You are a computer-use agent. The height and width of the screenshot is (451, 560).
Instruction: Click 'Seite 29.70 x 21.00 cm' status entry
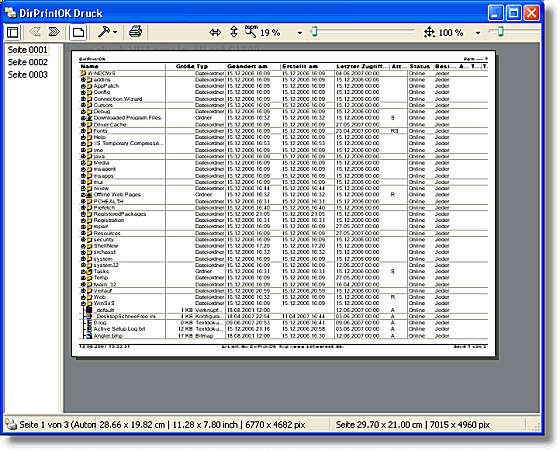coord(379,425)
